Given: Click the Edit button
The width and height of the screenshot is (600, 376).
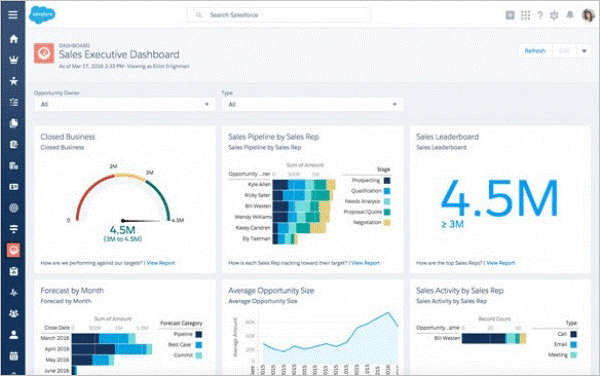Looking at the screenshot, I should (564, 51).
